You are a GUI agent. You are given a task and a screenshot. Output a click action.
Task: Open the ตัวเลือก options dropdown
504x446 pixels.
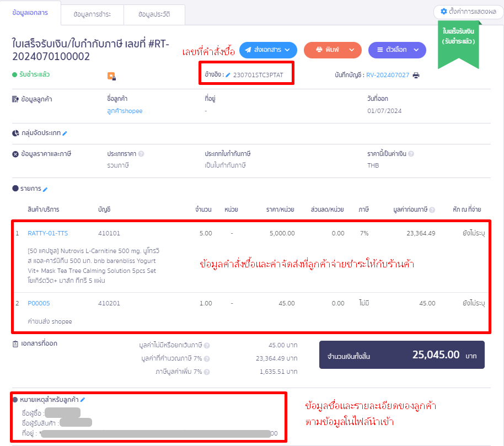[x=397, y=50]
